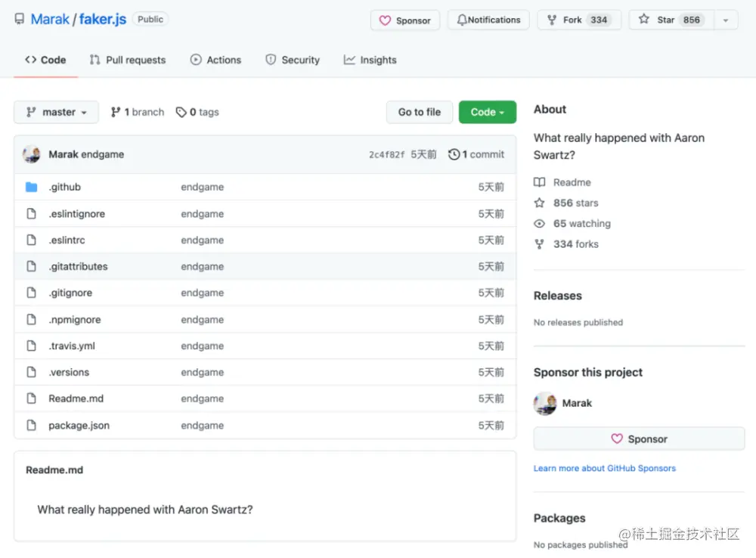Click the commit history clock icon
756x558 pixels.
[x=454, y=154]
